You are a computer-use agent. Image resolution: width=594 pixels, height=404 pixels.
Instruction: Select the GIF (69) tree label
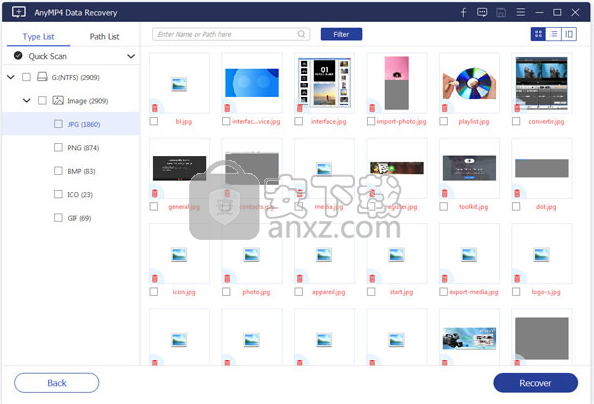click(x=79, y=218)
